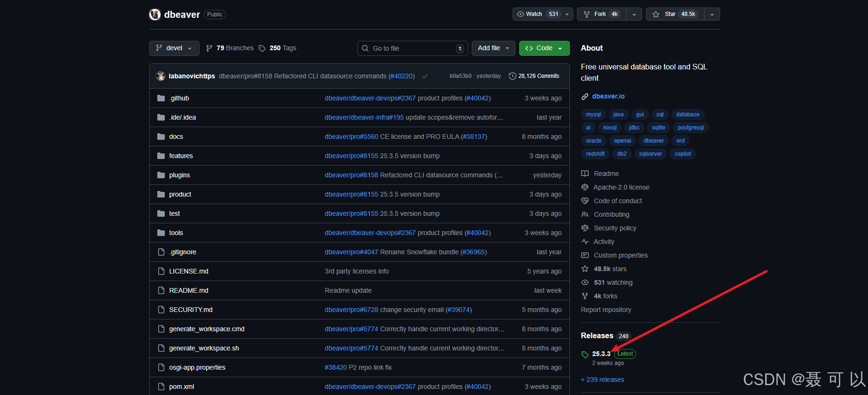This screenshot has width=868, height=395.
Task: Click the docs folder icon
Action: click(161, 137)
